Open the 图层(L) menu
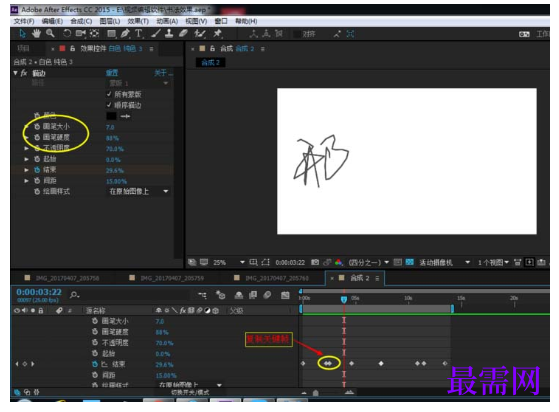The height and width of the screenshot is (412, 559). (x=110, y=21)
